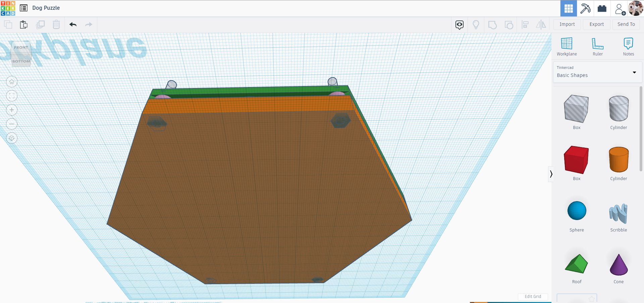Click the Delete trash icon
Viewport: 644px width, 303px height.
click(x=56, y=25)
